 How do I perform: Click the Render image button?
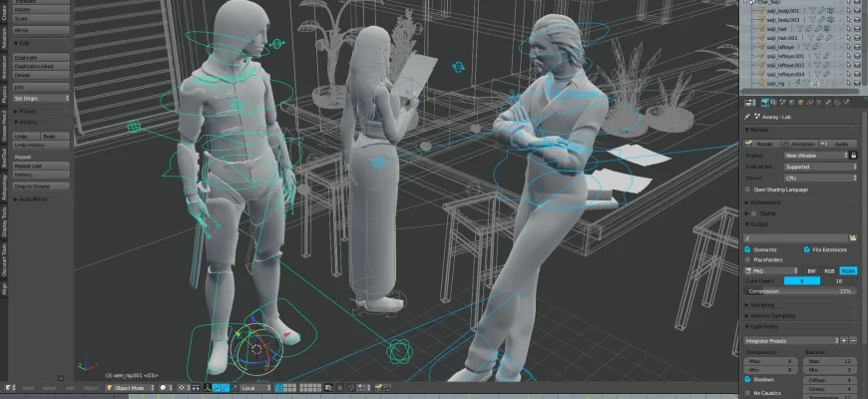point(763,144)
